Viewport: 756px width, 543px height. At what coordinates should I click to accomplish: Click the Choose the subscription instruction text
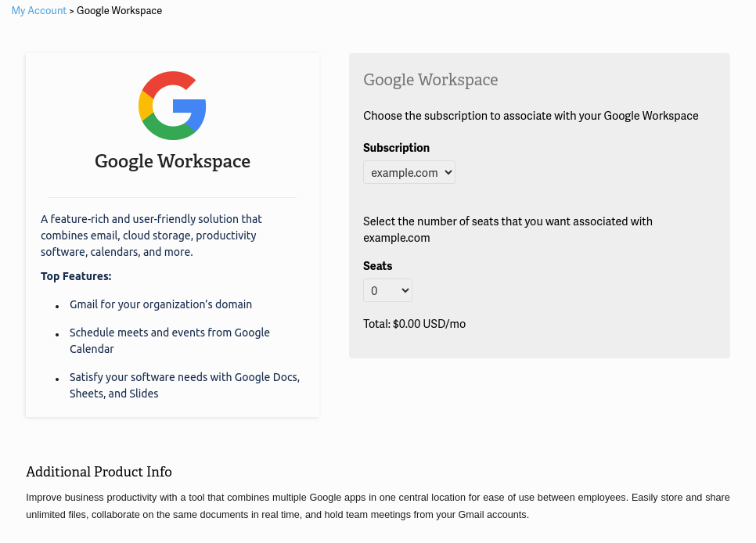[531, 116]
